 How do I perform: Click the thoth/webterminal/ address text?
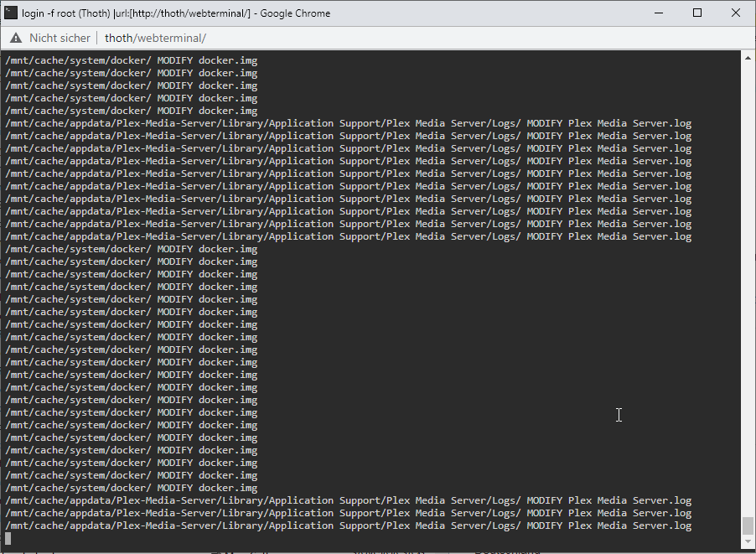pos(155,38)
